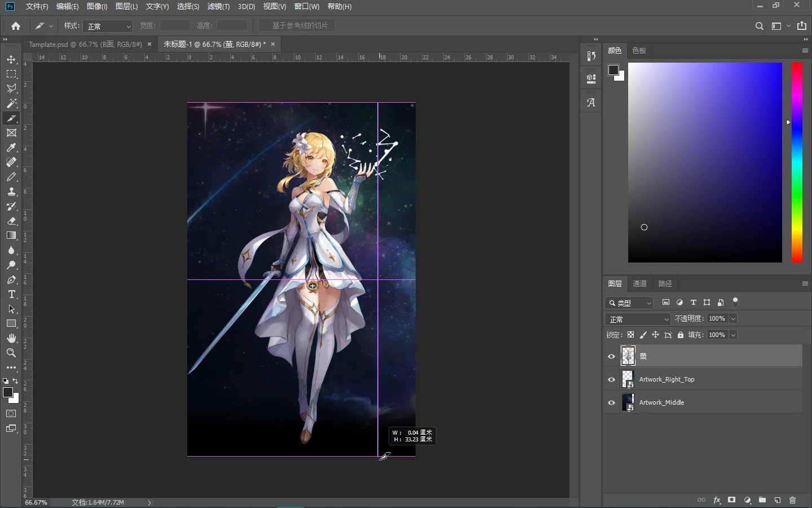Open the 文件(F) menu
Screen dimensions: 812x508
[37, 6]
